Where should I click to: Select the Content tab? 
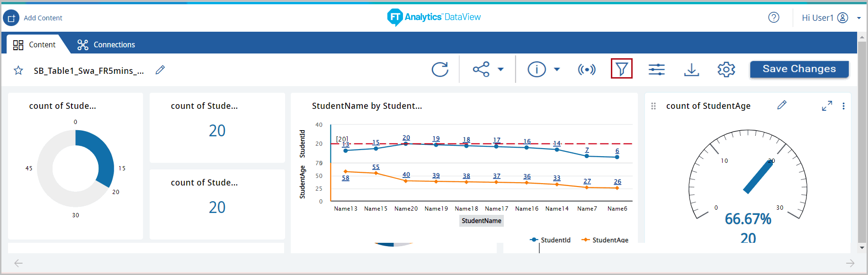[x=35, y=44]
